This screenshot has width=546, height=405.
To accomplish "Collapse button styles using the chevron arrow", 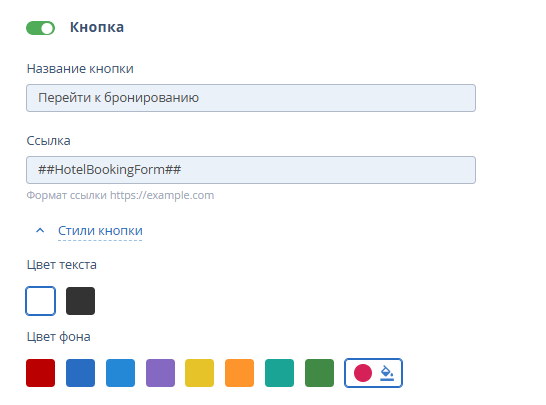I will coord(40,231).
